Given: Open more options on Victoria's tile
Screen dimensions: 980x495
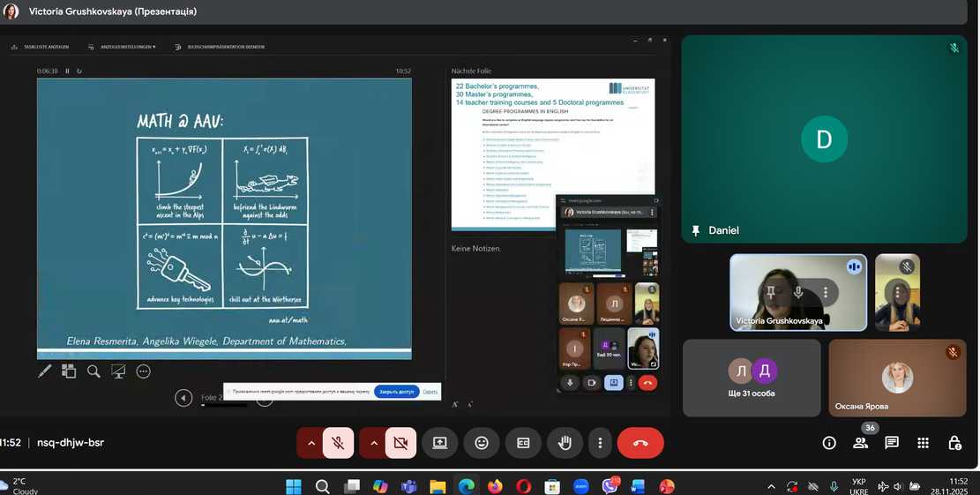Looking at the screenshot, I should 826,292.
